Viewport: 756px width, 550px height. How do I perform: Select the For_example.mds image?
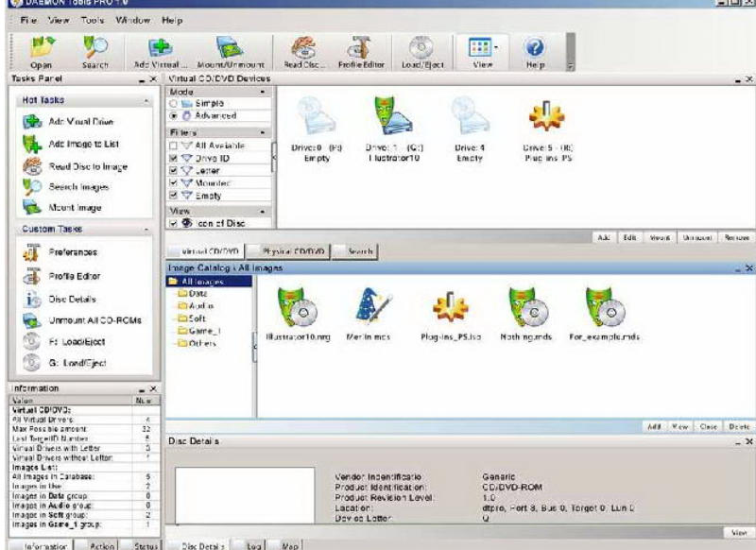click(x=604, y=315)
